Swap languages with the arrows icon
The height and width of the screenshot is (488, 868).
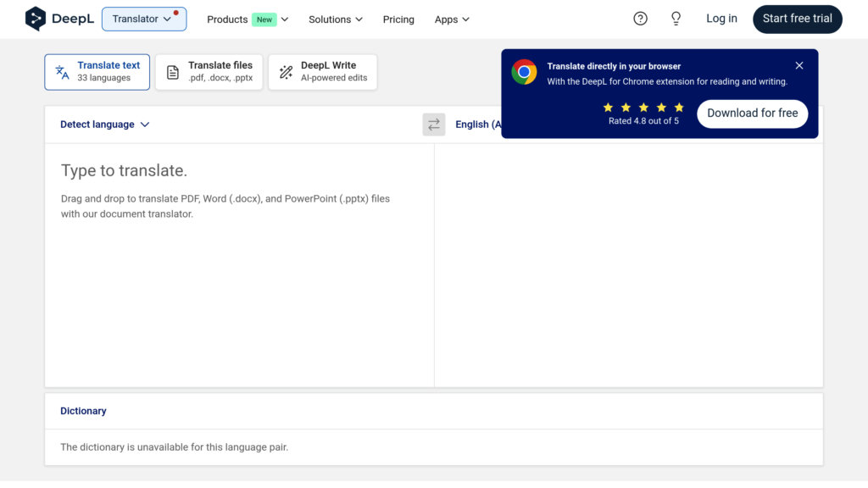(433, 125)
